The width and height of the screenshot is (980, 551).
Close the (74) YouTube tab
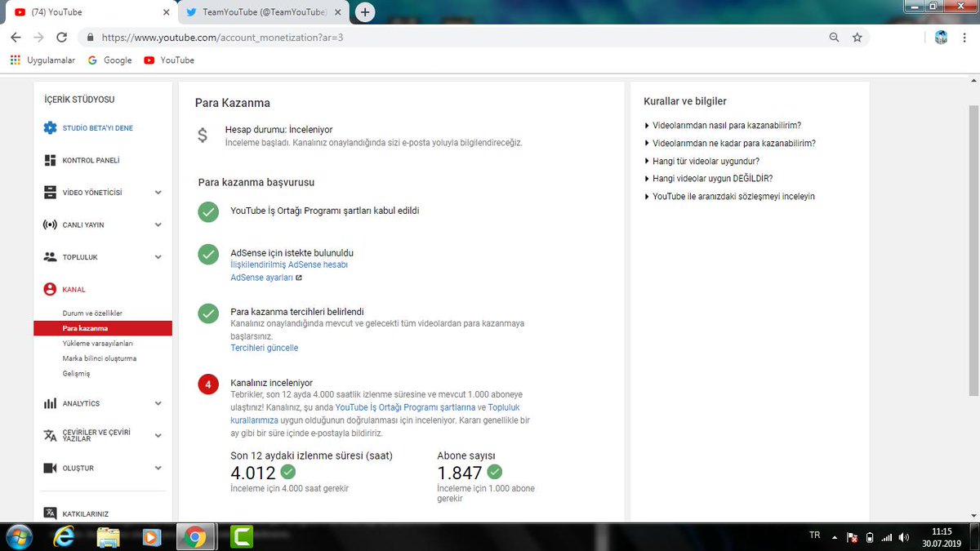(x=166, y=12)
